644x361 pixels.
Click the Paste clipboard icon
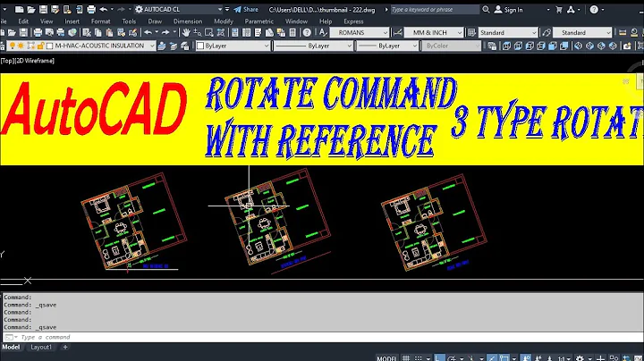110,32
